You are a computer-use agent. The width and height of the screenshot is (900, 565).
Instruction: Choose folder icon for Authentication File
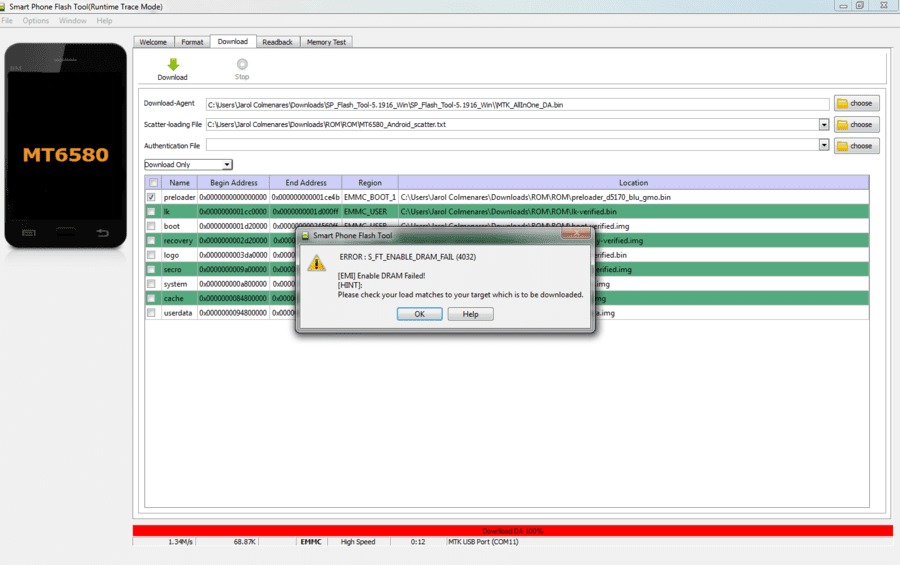coord(842,146)
